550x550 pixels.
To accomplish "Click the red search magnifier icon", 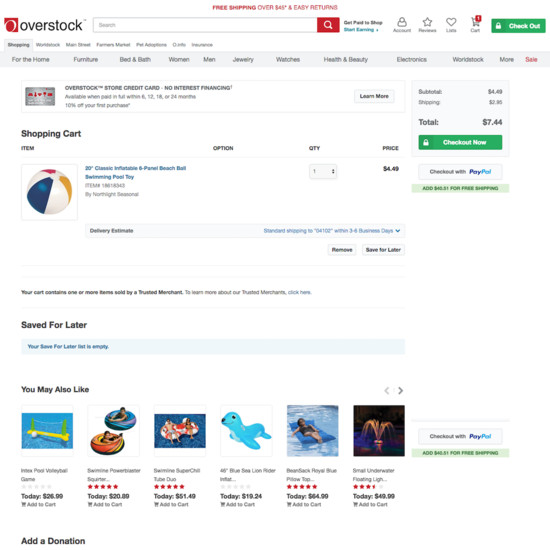I will pos(328,25).
